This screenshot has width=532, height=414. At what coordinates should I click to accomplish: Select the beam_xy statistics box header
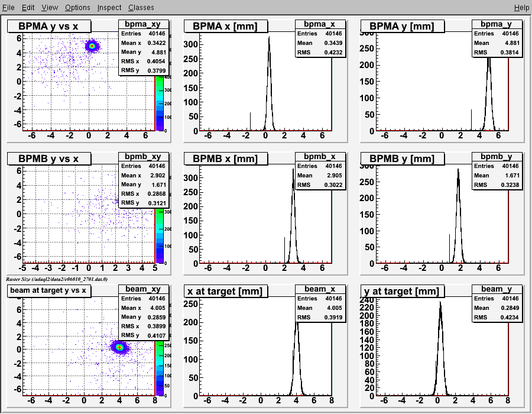click(x=143, y=289)
